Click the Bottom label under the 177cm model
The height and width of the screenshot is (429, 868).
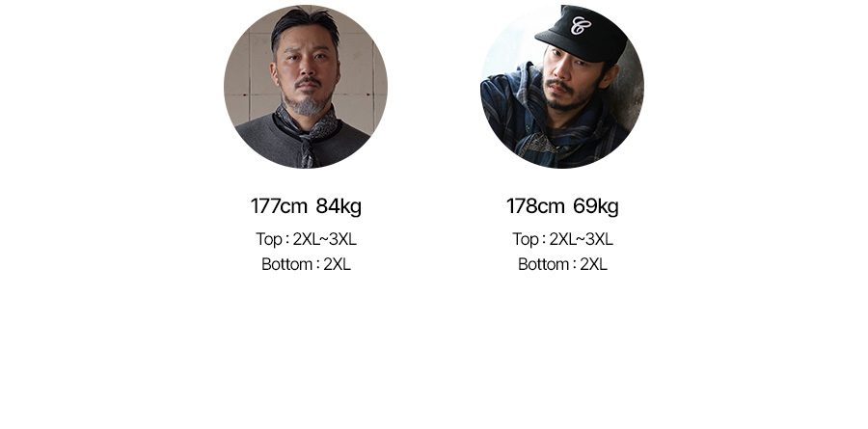coord(287,264)
